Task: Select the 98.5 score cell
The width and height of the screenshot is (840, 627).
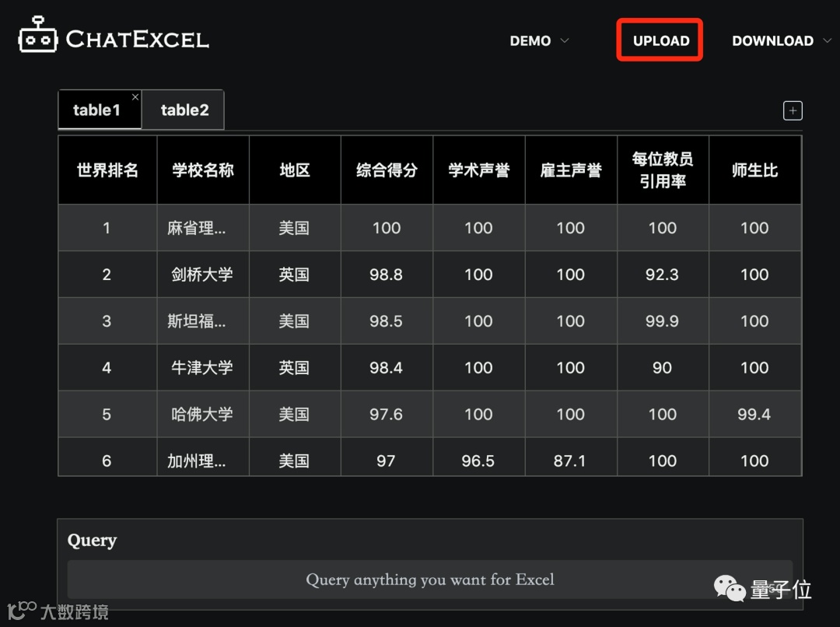Action: (x=387, y=321)
